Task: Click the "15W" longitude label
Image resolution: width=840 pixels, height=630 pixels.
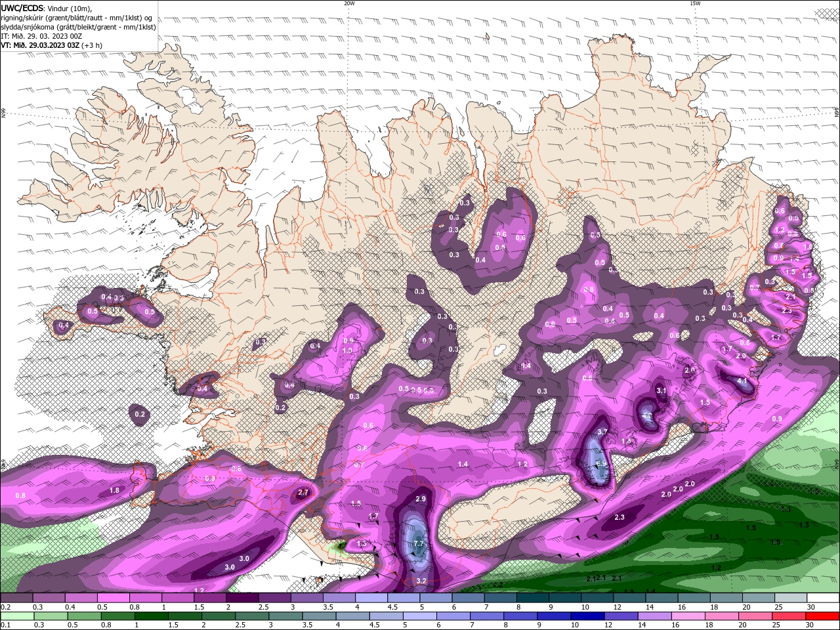Action: [x=695, y=3]
